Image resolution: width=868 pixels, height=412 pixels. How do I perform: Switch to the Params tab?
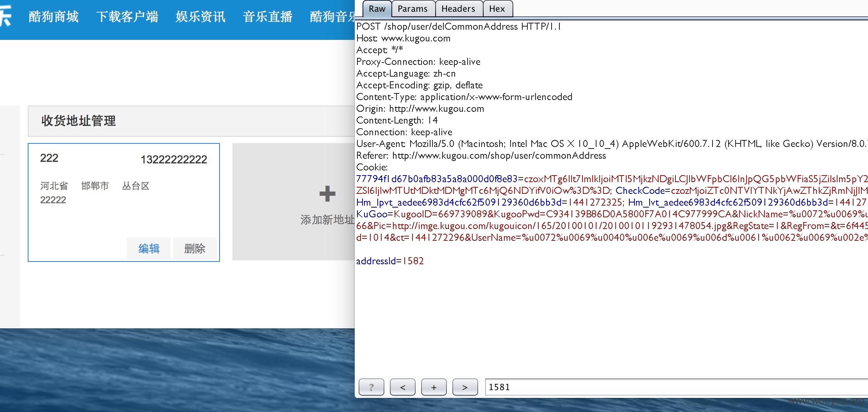point(413,9)
